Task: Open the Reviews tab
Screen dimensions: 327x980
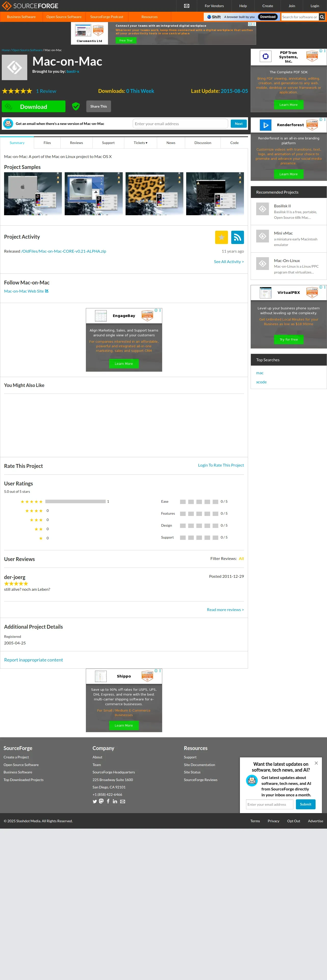Action: 76,143
